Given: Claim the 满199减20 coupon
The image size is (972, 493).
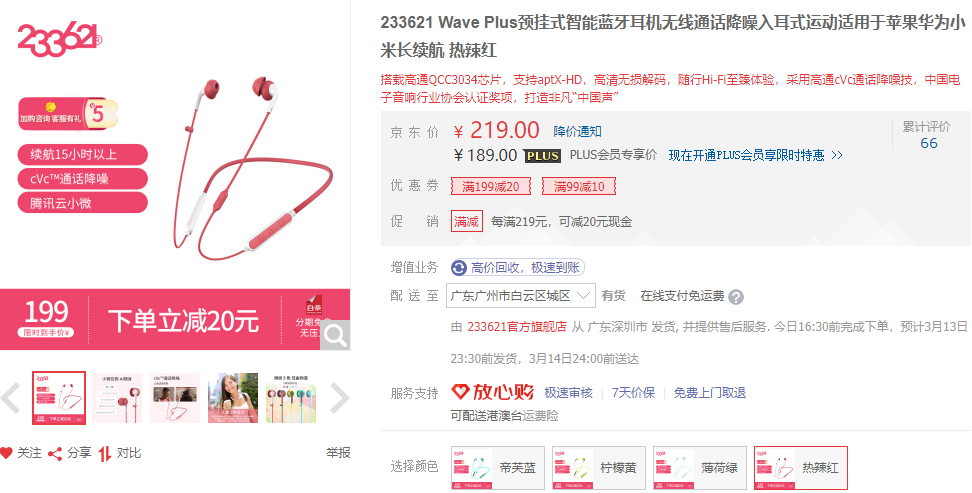Looking at the screenshot, I should click(491, 187).
